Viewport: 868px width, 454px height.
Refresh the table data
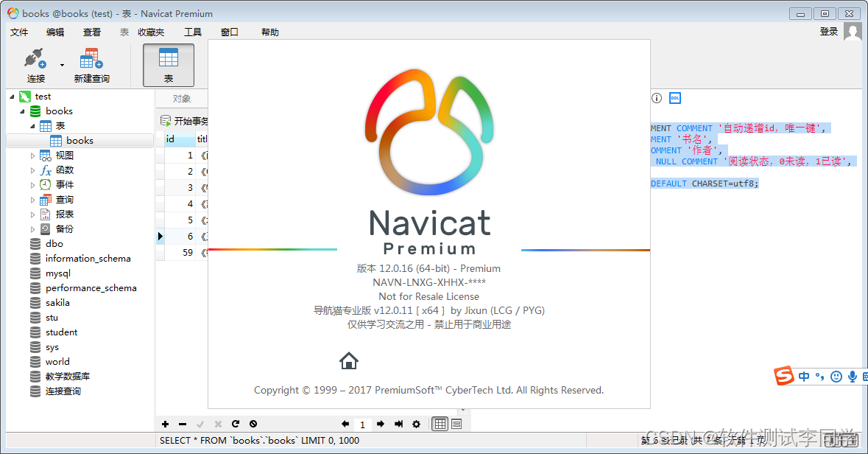(236, 424)
